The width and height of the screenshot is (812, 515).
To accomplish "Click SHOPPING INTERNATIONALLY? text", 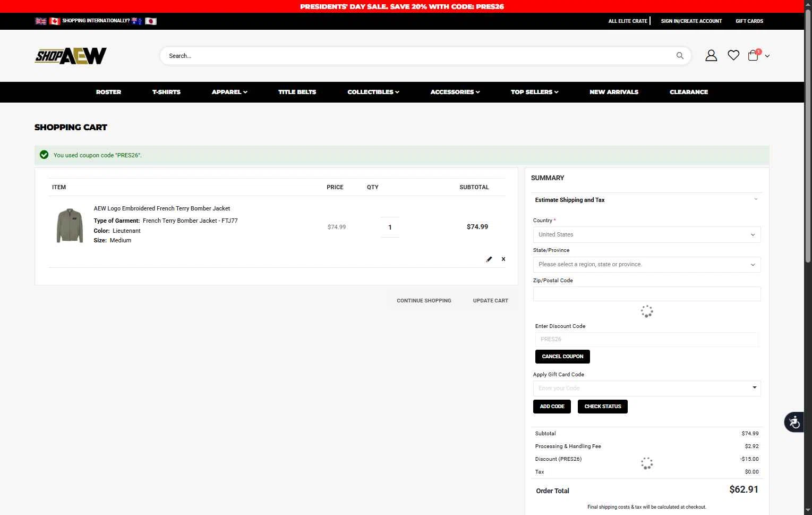I will 96,21.
